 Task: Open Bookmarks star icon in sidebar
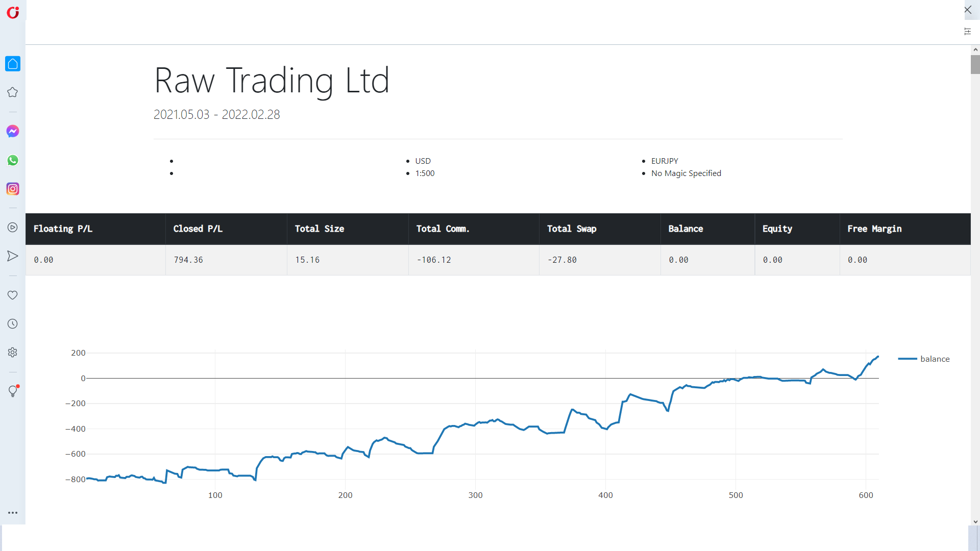tap(13, 92)
